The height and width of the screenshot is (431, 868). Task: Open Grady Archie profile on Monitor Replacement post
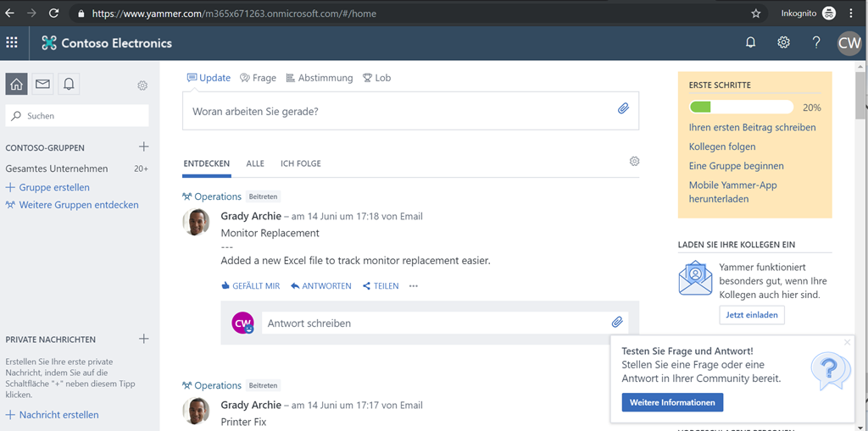click(x=251, y=216)
